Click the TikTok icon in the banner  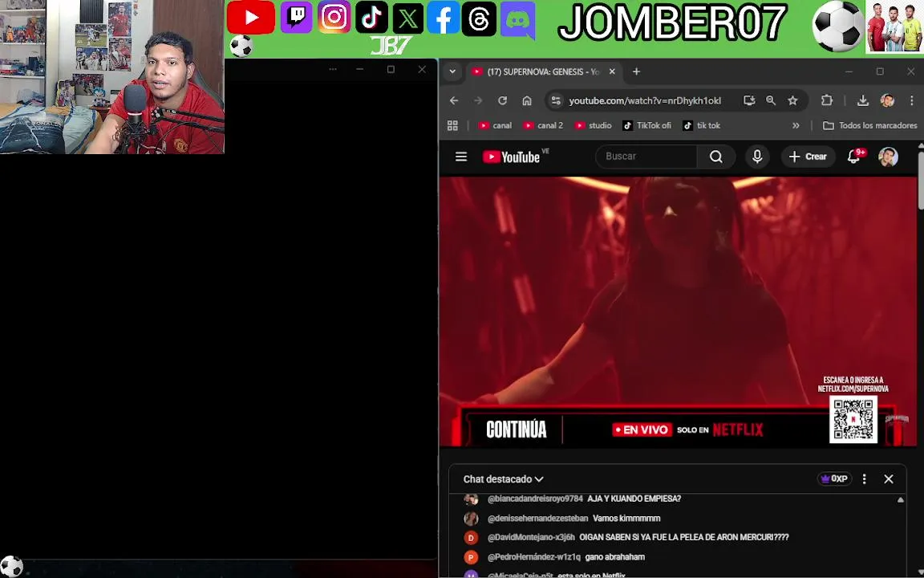pos(371,17)
